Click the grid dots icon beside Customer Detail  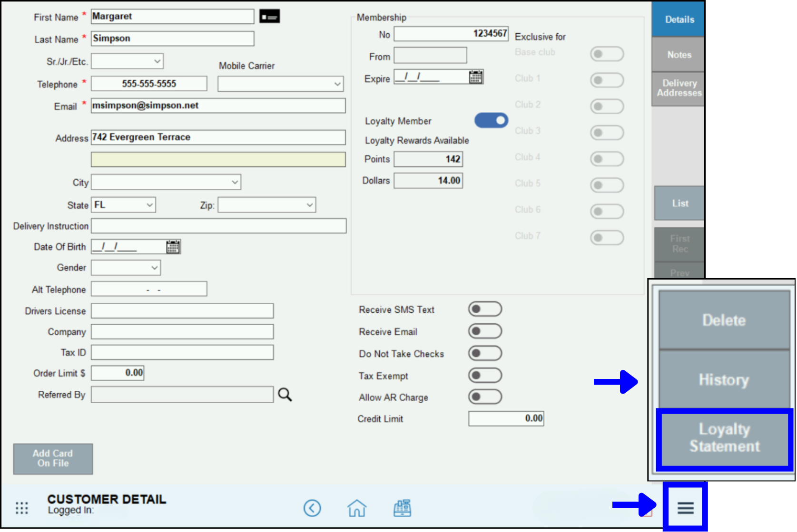22,508
